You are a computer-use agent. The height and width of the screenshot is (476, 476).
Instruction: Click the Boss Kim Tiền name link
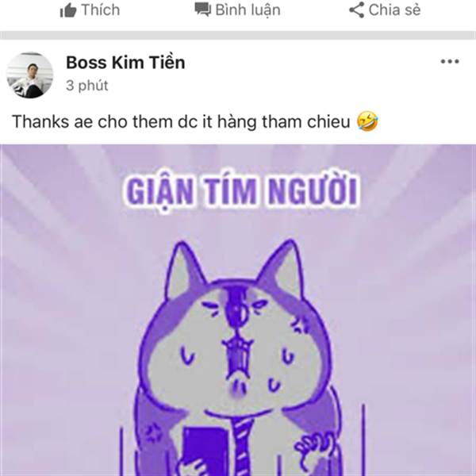125,63
